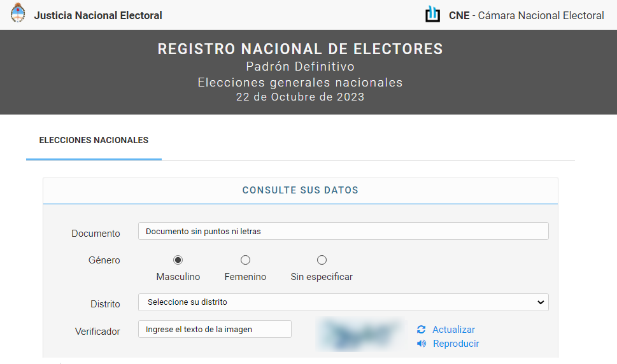This screenshot has width=617, height=364.
Task: Click the CNE building logo icon
Action: [x=433, y=14]
